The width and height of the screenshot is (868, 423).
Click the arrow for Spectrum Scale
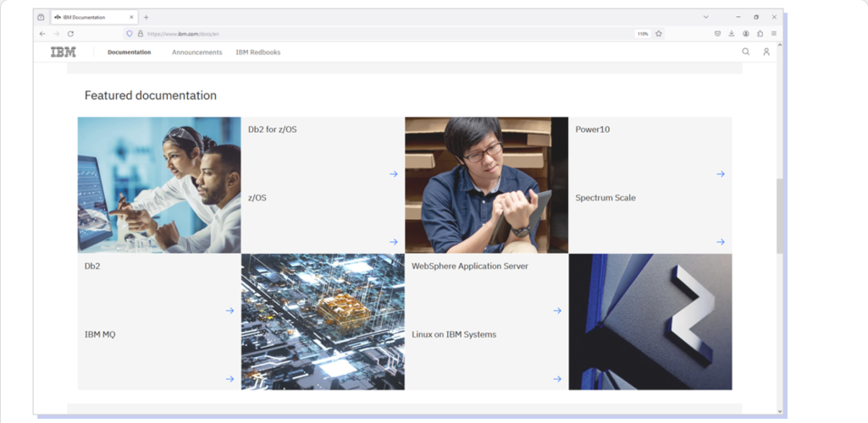click(720, 242)
